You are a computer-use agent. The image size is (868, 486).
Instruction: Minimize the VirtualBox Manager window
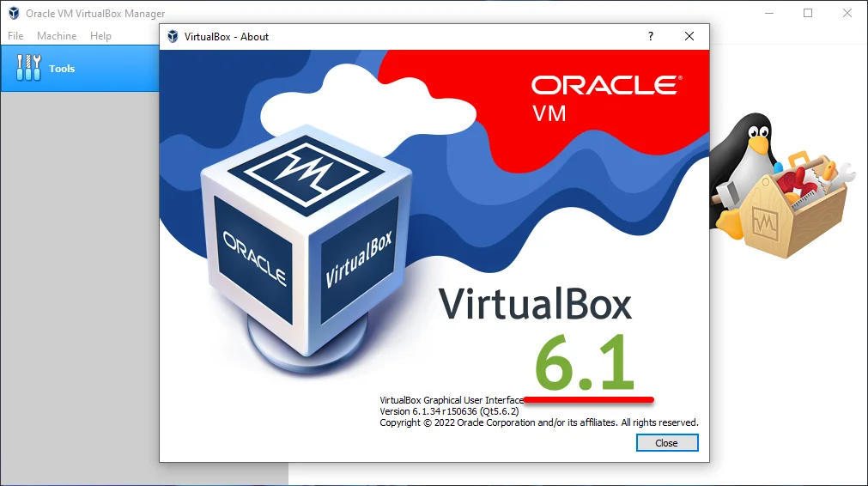(x=769, y=13)
